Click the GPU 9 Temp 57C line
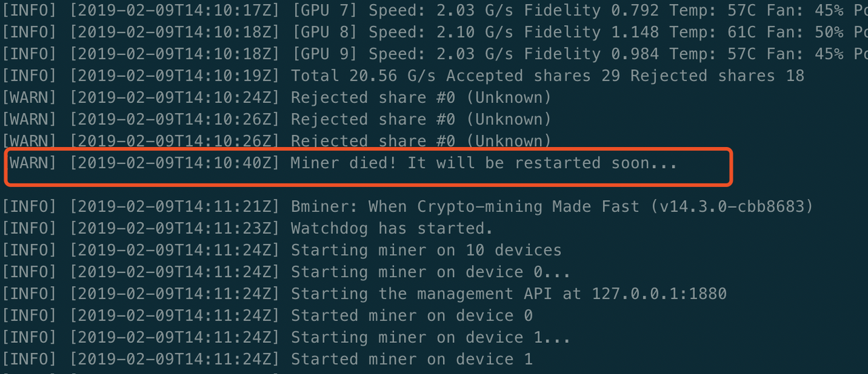 pos(434,54)
